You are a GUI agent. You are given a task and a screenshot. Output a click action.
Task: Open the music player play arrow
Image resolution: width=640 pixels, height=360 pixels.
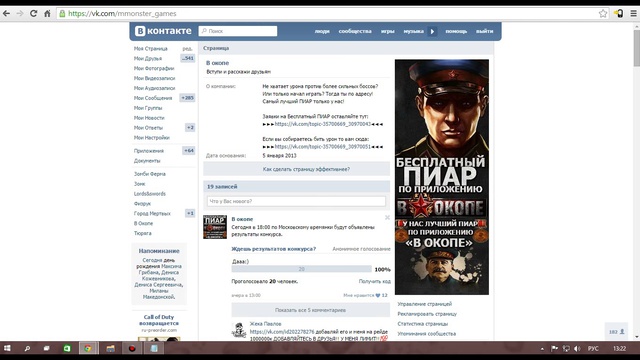coord(432,31)
